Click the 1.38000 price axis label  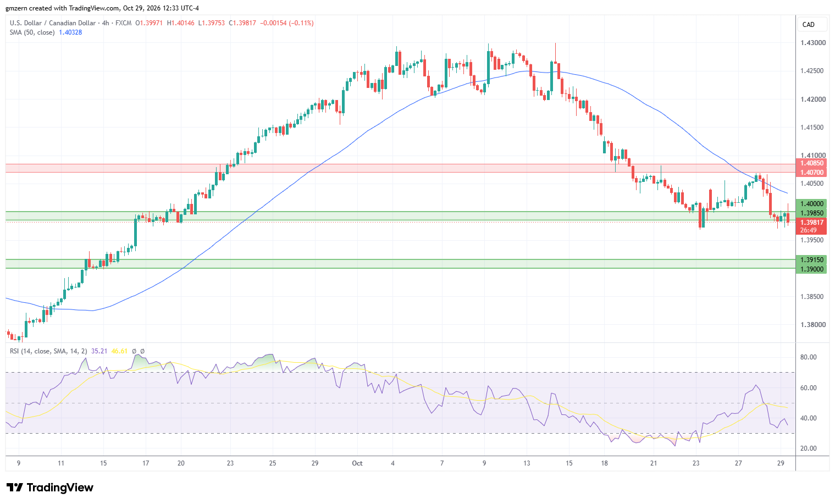click(812, 325)
